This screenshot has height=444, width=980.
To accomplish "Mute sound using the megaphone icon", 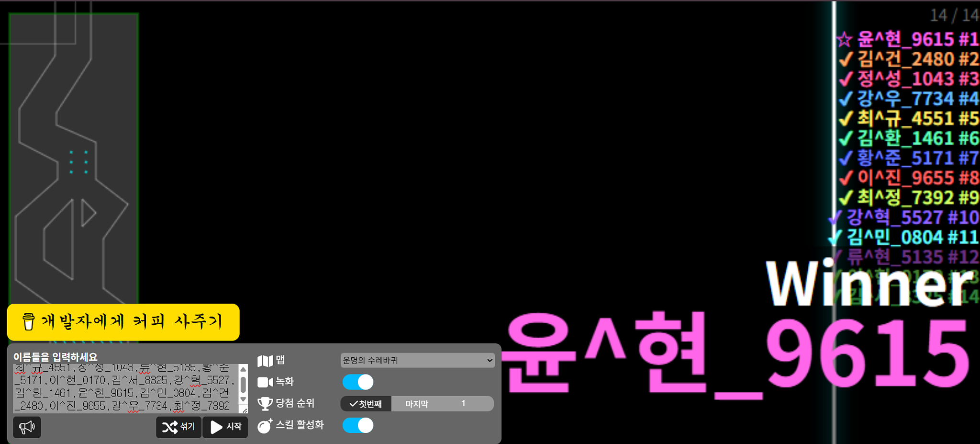I will point(27,427).
